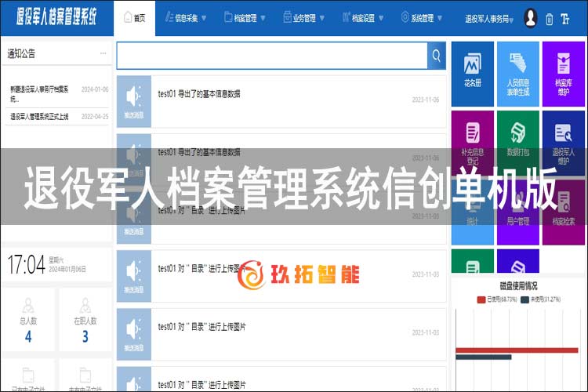
Task: Open the 档案库维护 tile
Action: point(563,74)
